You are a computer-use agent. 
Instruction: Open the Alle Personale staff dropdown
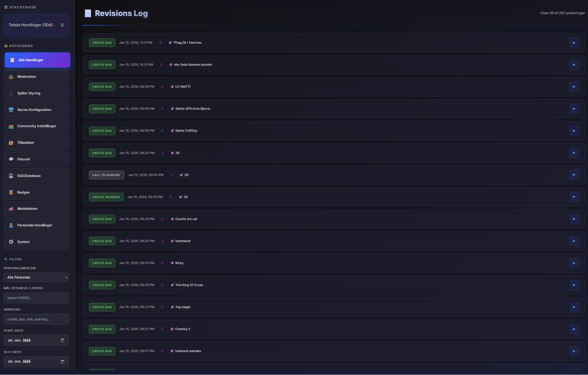click(36, 277)
